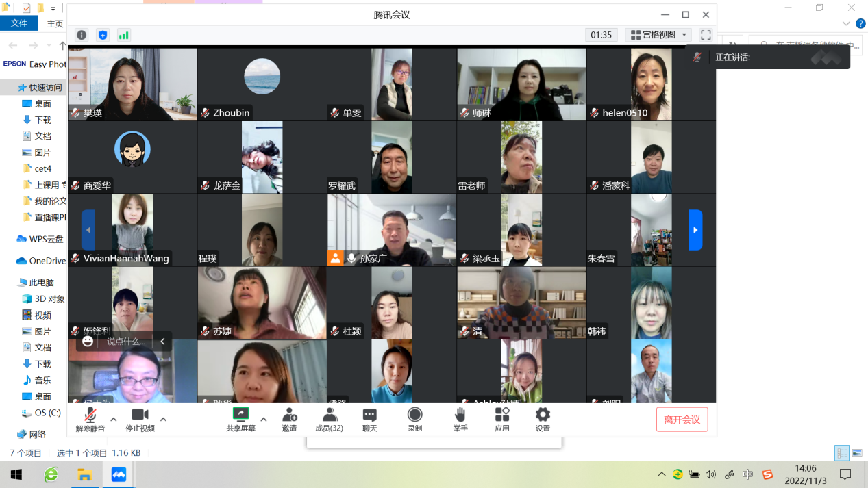Start Share Screen (共享屏幕)
This screenshot has width=868, height=488.
(x=240, y=420)
